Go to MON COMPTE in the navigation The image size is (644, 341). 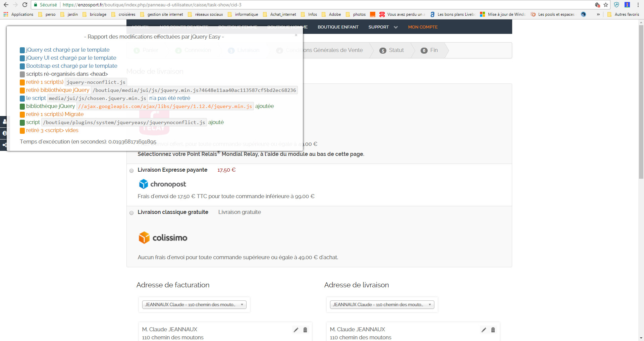click(423, 27)
